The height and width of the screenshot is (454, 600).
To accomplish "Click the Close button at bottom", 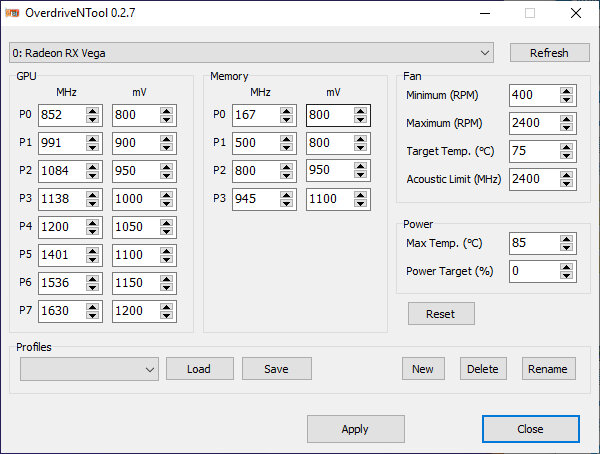I will [530, 429].
